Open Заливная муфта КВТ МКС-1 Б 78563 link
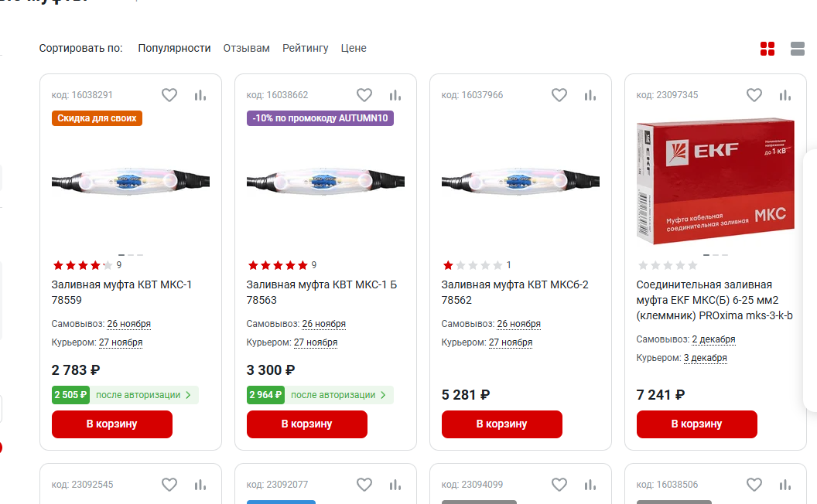This screenshot has width=817, height=504. coord(321,292)
